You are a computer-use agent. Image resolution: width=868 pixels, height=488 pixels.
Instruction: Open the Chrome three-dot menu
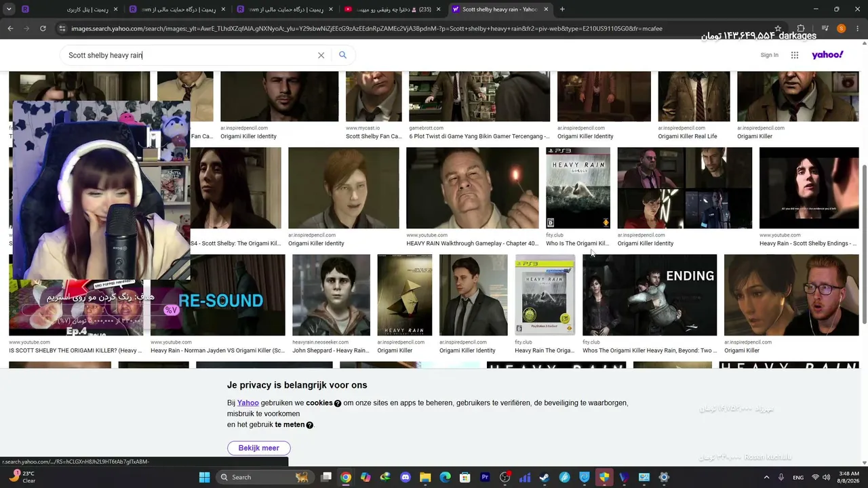click(857, 28)
